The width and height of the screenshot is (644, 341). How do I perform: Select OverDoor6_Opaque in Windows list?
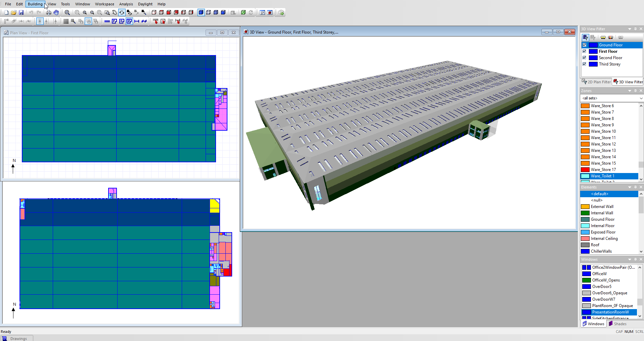click(609, 293)
